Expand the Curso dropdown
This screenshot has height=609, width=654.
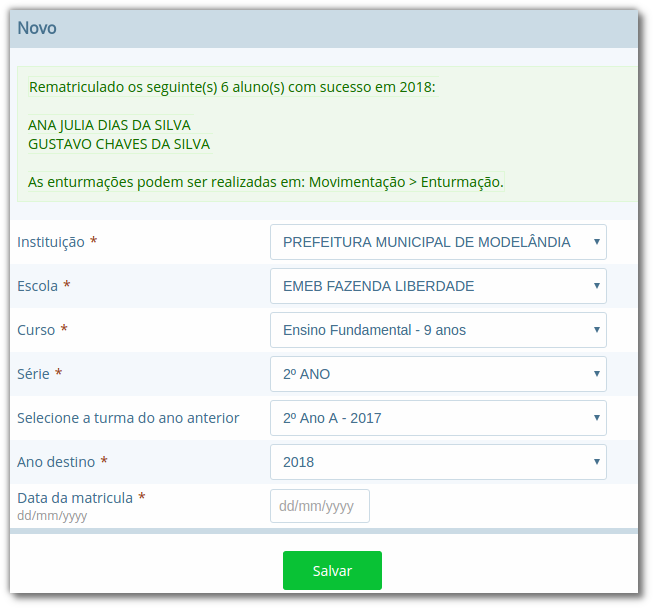click(x=438, y=330)
